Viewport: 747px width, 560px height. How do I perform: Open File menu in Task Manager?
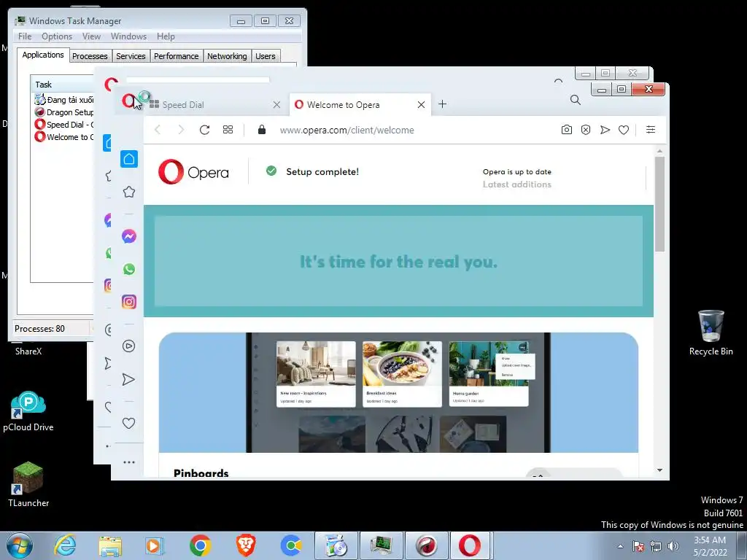pos(25,36)
